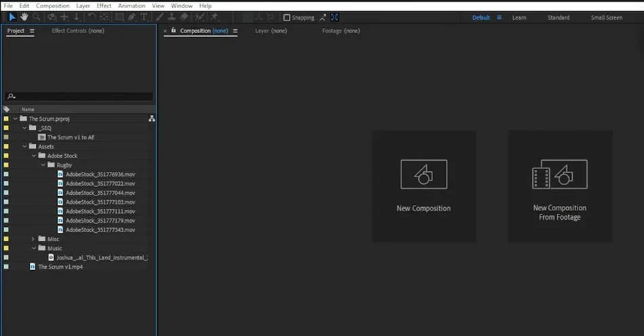This screenshot has height=336, width=644.
Task: Open the project flowchart view icon
Action: click(152, 118)
